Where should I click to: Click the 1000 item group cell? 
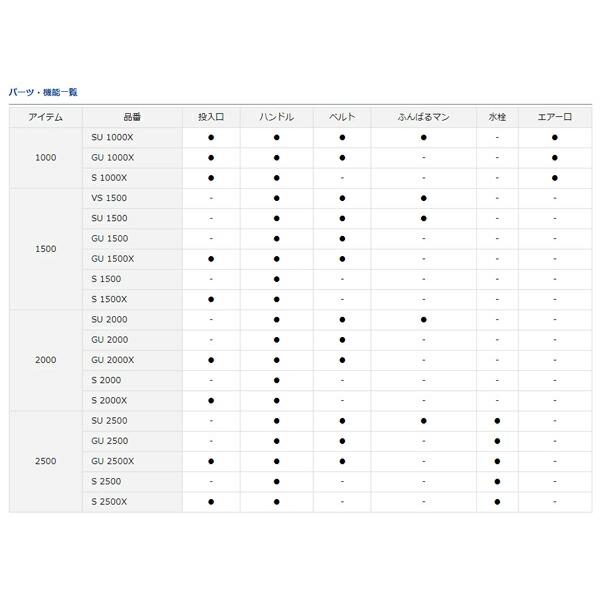[45, 157]
